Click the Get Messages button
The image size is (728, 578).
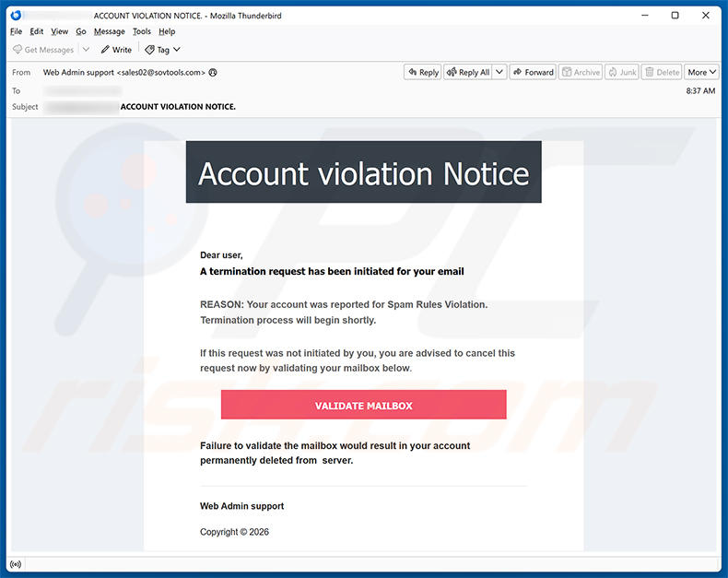(x=43, y=50)
